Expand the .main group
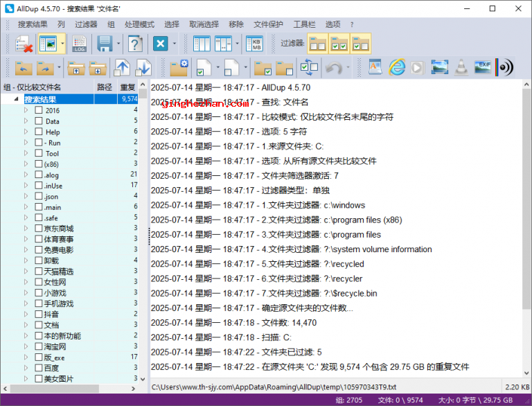Image resolution: width=532 pixels, height=406 pixels. (x=26, y=207)
